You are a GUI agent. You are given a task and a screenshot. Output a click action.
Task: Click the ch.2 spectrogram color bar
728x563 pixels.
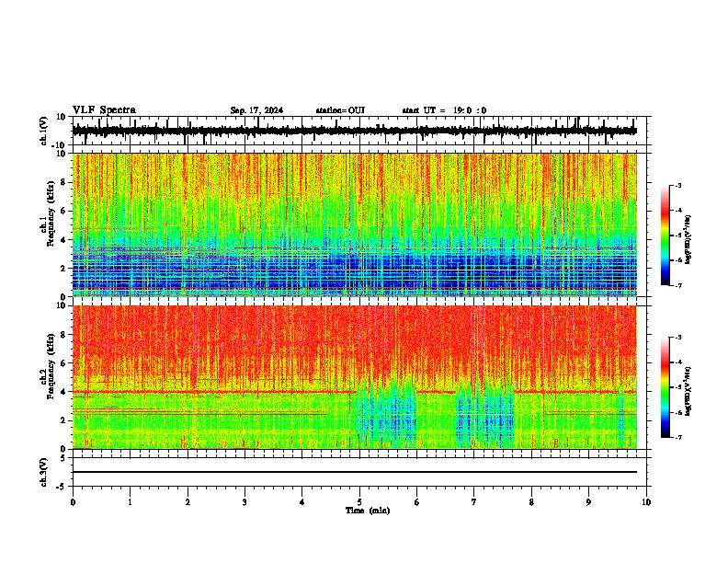[665, 387]
